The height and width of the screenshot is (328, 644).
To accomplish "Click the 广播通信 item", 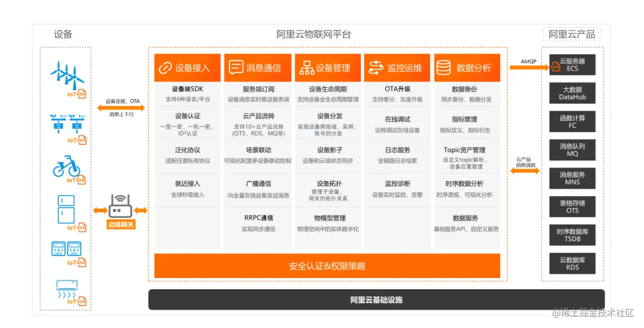I will pyautogui.click(x=258, y=184).
